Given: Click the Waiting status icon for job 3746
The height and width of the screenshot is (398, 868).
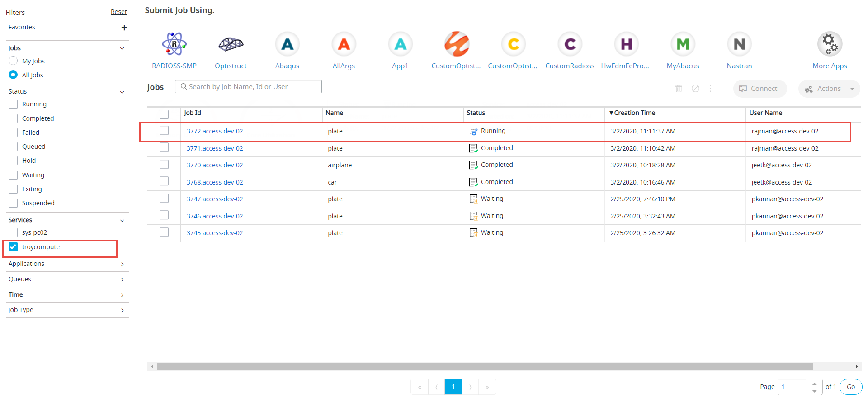Looking at the screenshot, I should pyautogui.click(x=473, y=216).
